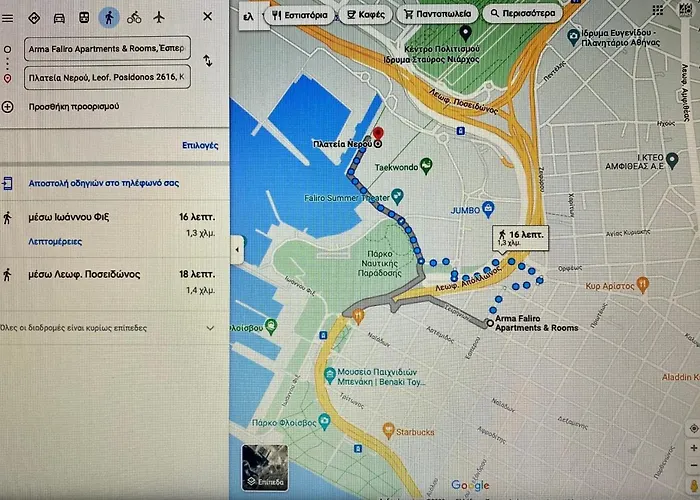Filter map by Εστιατόρια
The width and height of the screenshot is (700, 500).
coord(300,15)
